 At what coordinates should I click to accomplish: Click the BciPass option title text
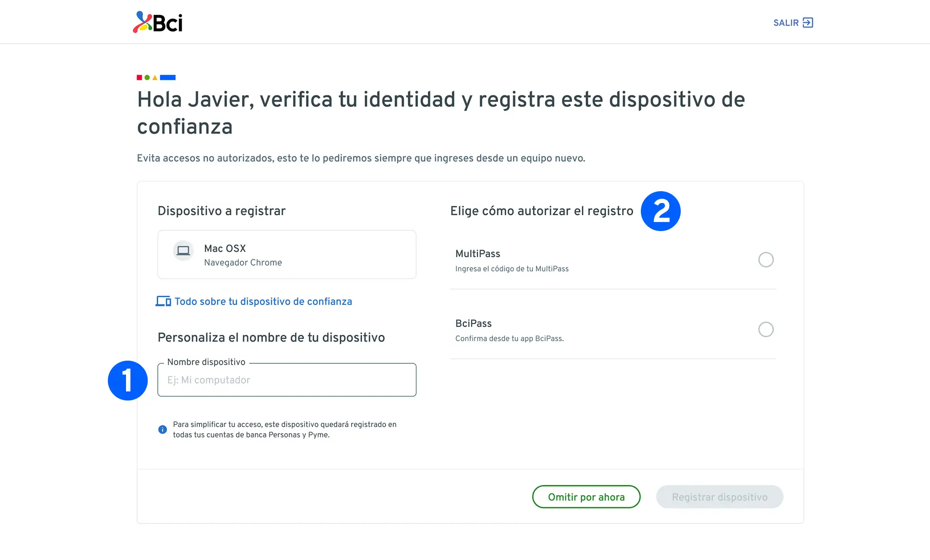coord(474,323)
